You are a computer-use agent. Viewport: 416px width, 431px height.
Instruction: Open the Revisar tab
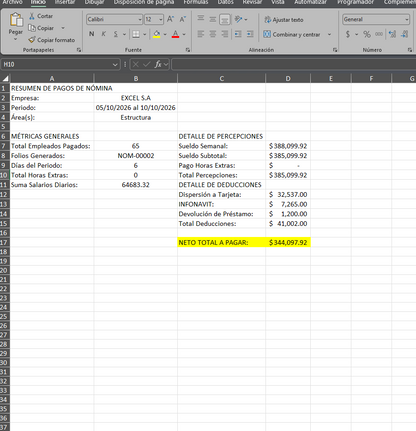(x=252, y=2)
